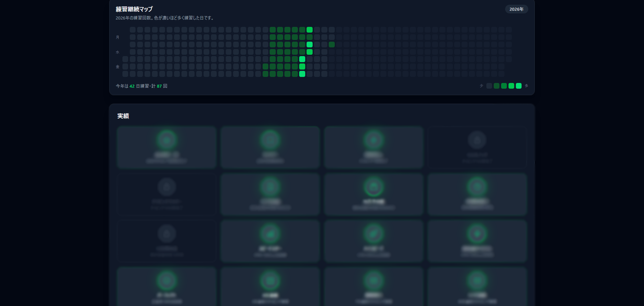Image resolution: width=644 pixels, height=306 pixels.
Task: Click green icon of first 実績 achievement
Action: pyautogui.click(x=166, y=140)
